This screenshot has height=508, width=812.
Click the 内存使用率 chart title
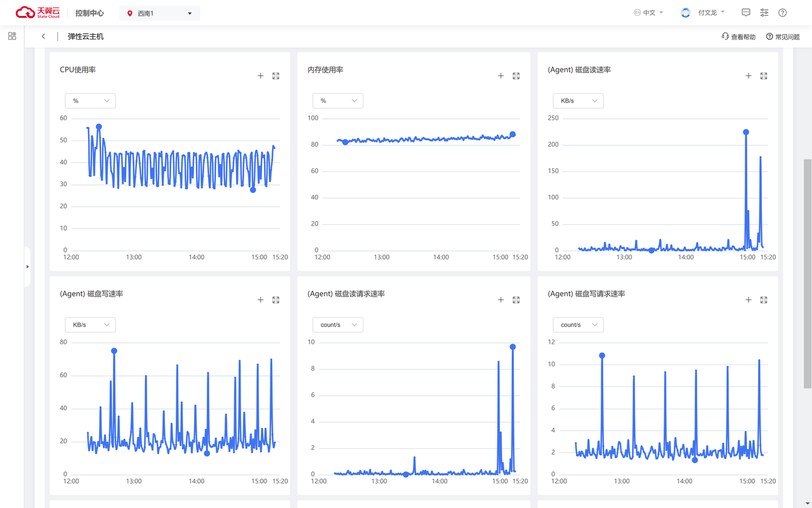pyautogui.click(x=325, y=70)
